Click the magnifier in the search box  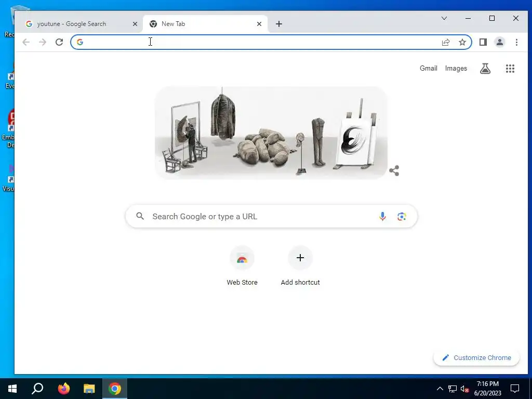(140, 216)
